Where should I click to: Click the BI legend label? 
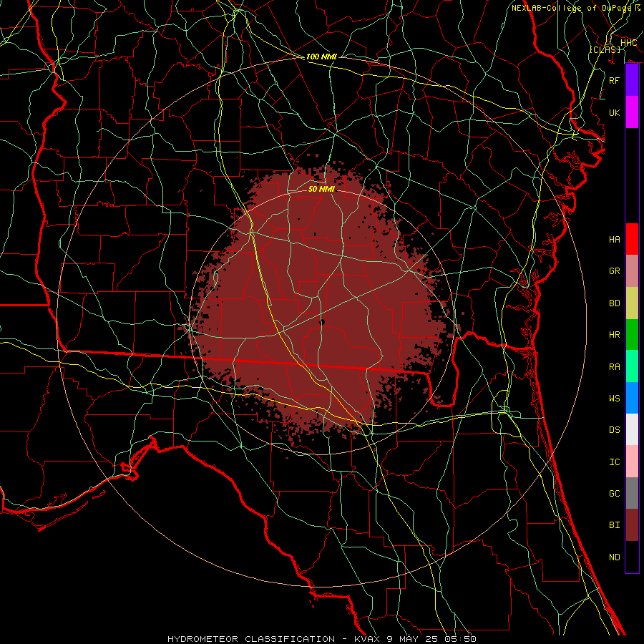pyautogui.click(x=614, y=525)
